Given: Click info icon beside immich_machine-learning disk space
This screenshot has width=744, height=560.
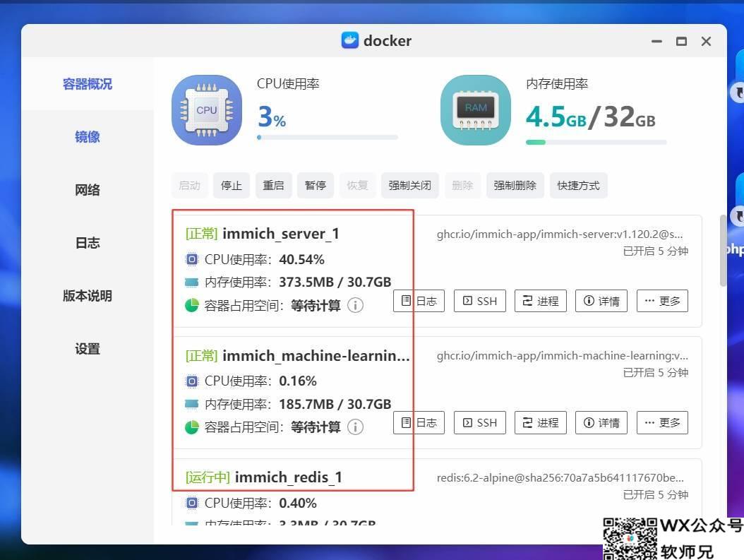Looking at the screenshot, I should (355, 427).
